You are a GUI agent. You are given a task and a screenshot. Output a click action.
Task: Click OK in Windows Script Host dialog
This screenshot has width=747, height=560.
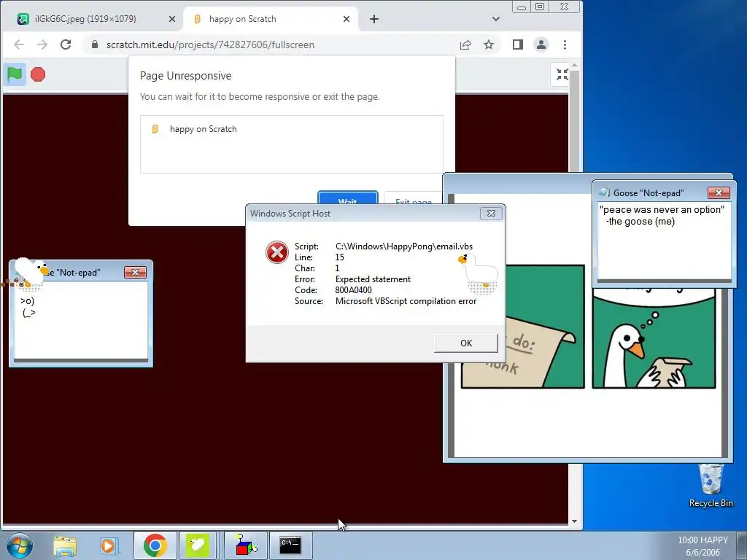click(466, 343)
